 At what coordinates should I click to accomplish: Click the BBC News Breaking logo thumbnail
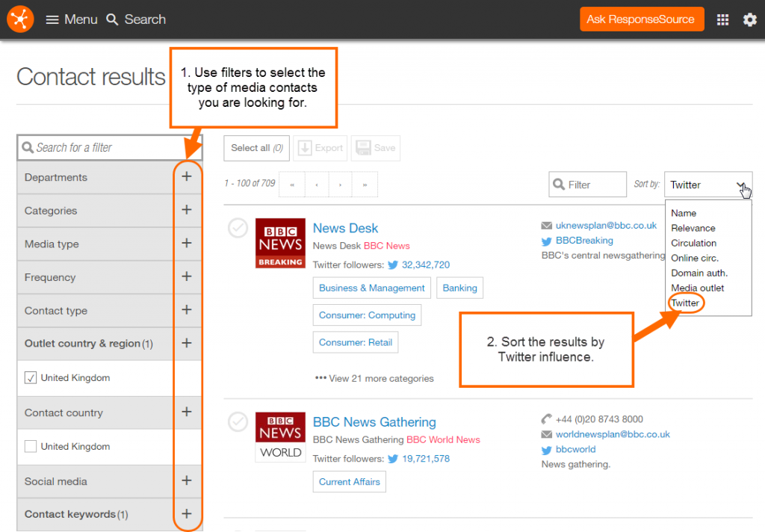[280, 243]
